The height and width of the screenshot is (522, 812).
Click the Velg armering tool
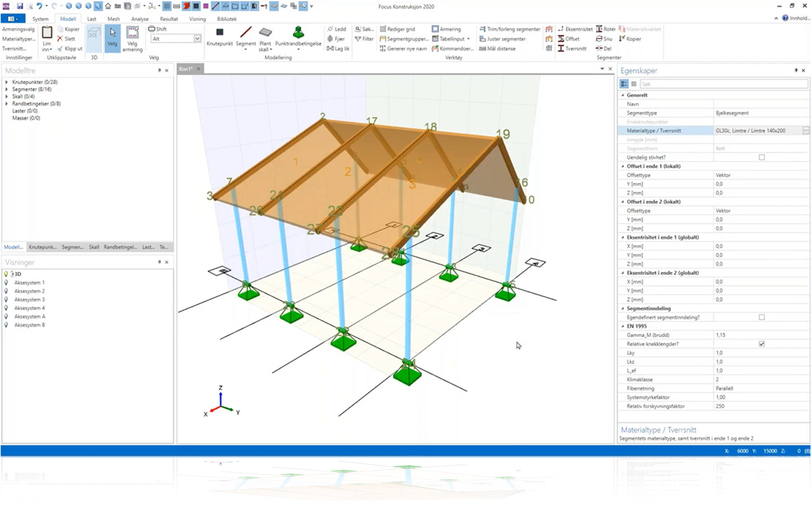click(132, 39)
